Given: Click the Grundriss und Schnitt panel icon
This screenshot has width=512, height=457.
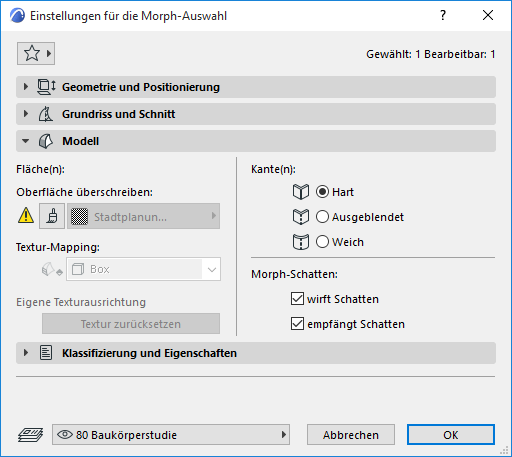Looking at the screenshot, I should point(46,114).
